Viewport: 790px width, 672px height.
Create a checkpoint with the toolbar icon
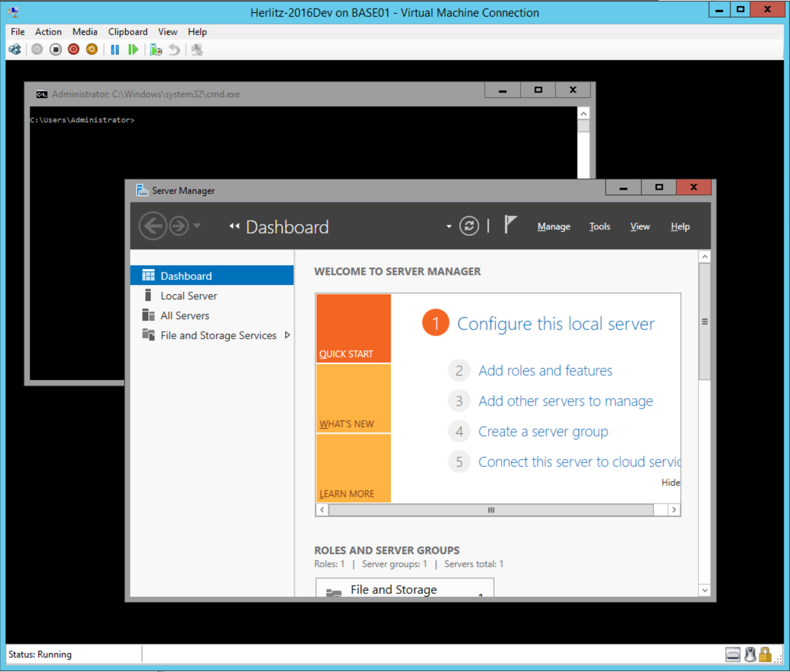[x=156, y=50]
